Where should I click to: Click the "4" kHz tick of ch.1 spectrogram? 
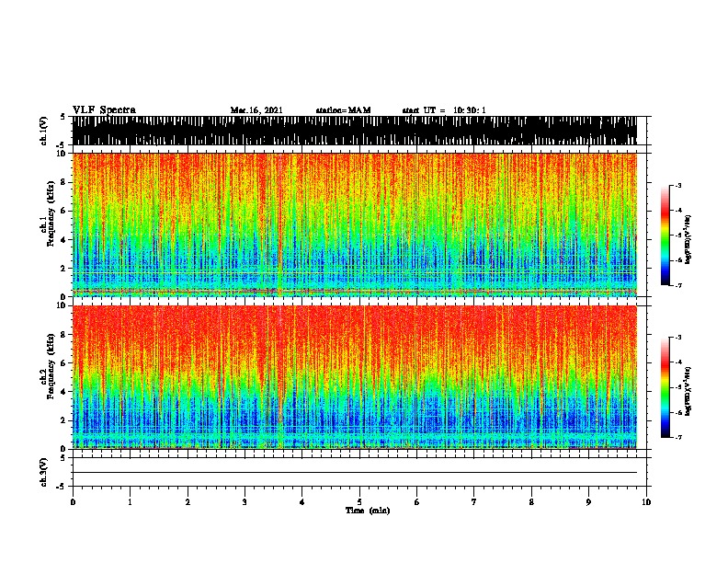64,240
